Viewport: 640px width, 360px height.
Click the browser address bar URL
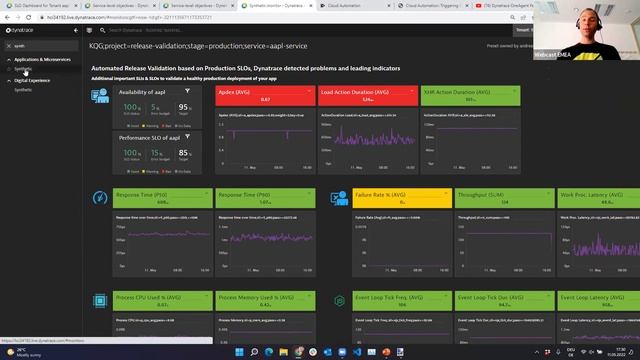[x=129, y=18]
